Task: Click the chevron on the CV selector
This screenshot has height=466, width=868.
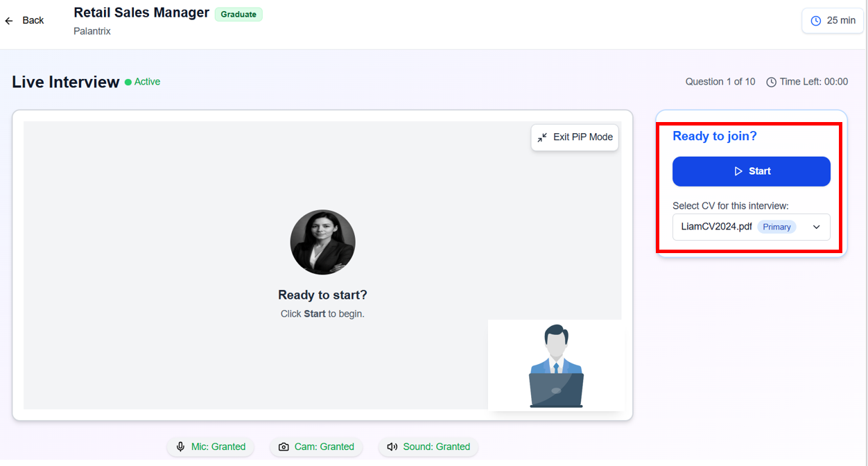Action: [816, 227]
